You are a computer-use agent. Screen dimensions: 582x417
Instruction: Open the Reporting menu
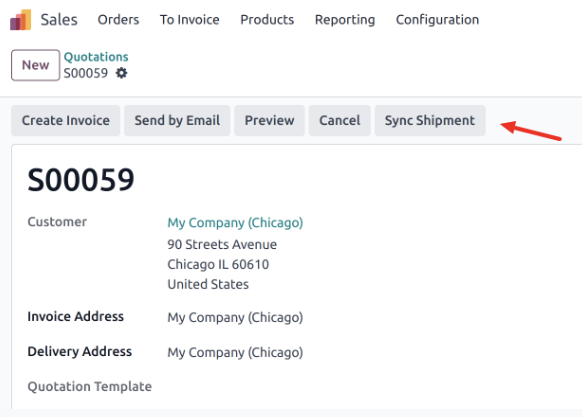pos(345,20)
